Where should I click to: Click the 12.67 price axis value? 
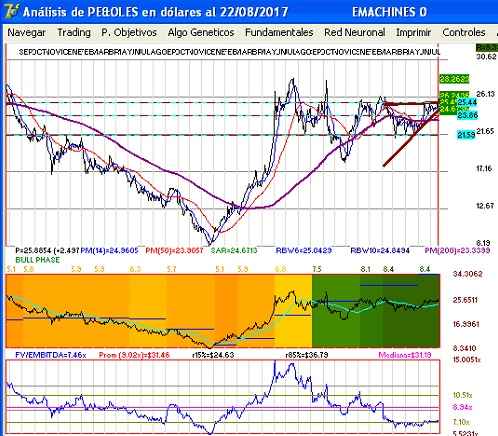(x=485, y=206)
